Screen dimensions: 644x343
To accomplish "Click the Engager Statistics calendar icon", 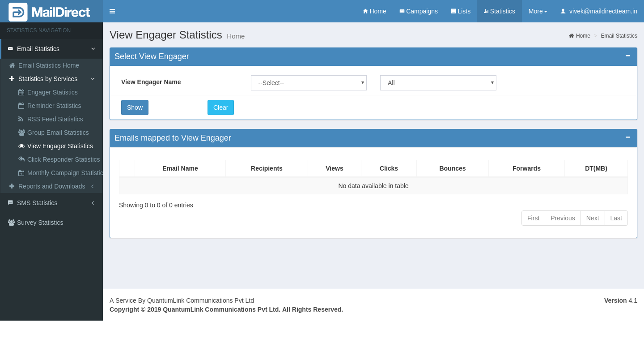I will click(21, 92).
